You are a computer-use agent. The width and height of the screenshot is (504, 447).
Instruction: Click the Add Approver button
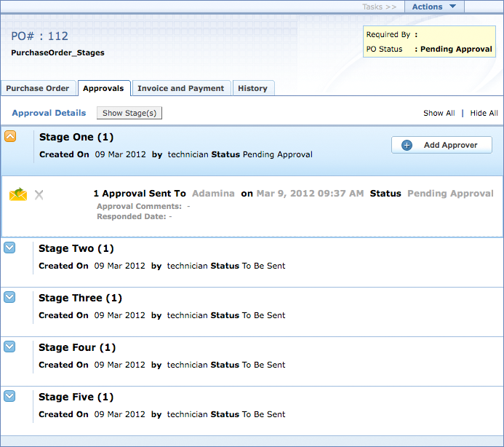click(441, 145)
